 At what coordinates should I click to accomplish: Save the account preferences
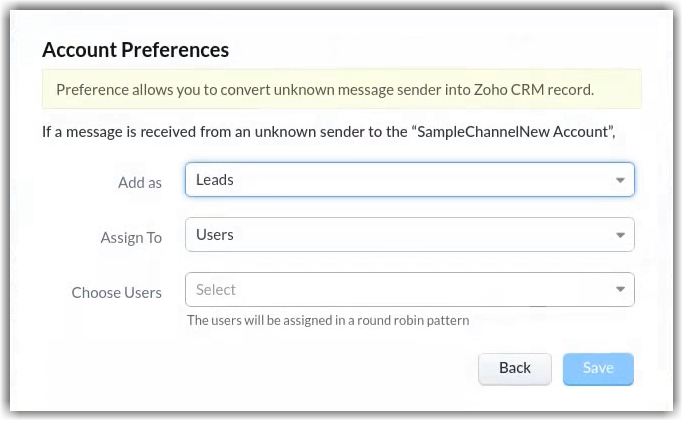coord(598,368)
